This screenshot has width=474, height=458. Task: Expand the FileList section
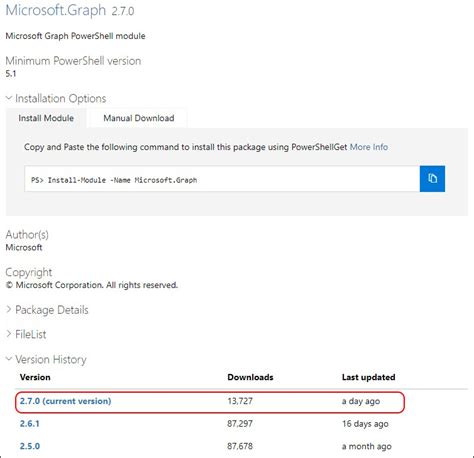9,334
